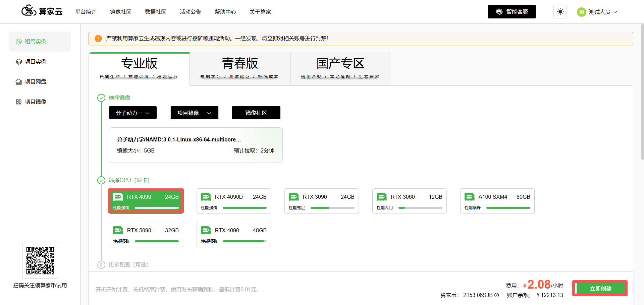Click the 扫码关注领算家币试用 caption
This screenshot has width=644, height=305.
click(40, 286)
